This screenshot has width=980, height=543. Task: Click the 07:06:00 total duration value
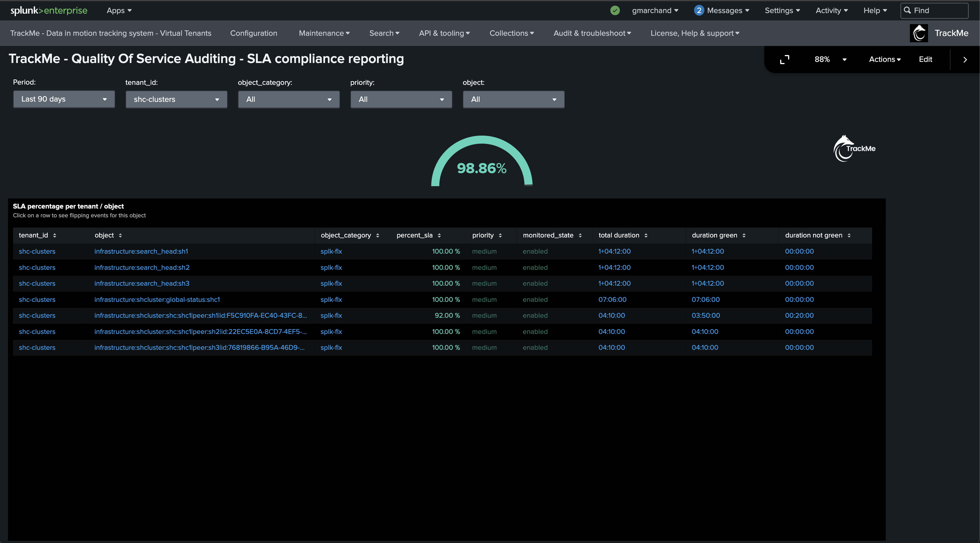(x=612, y=300)
